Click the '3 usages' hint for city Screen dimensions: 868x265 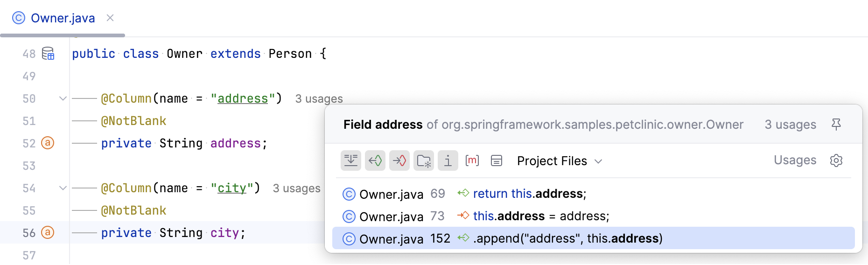pos(296,188)
